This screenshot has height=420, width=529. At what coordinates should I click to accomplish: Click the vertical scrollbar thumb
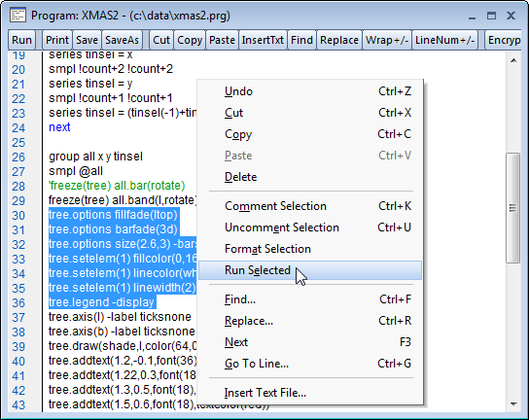[x=513, y=208]
